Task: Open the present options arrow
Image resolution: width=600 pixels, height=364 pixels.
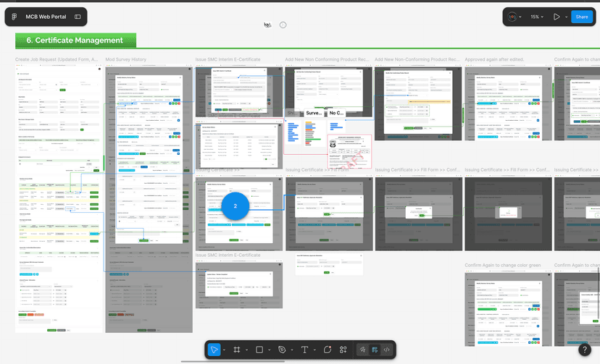Action: 567,17
